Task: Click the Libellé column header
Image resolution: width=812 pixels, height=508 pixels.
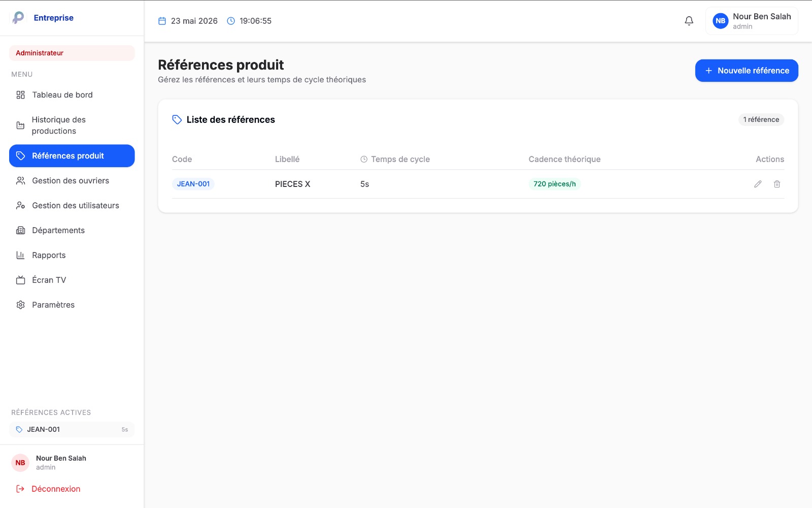Action: click(287, 160)
